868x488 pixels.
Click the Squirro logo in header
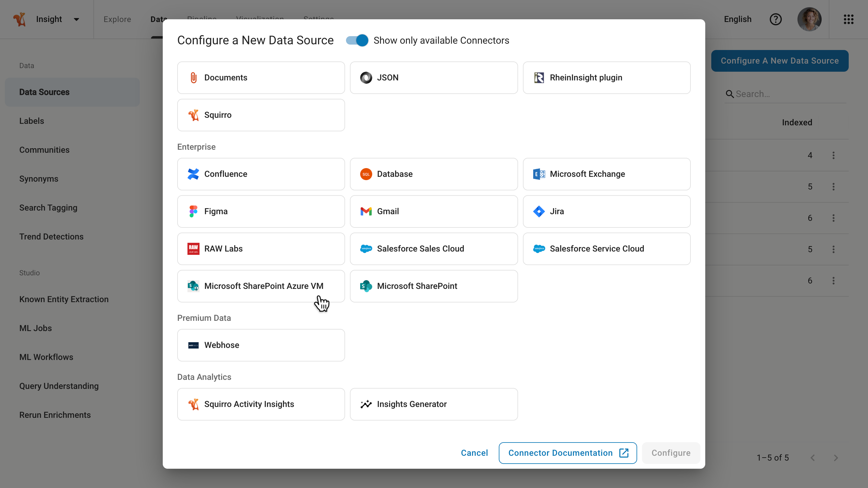click(20, 19)
